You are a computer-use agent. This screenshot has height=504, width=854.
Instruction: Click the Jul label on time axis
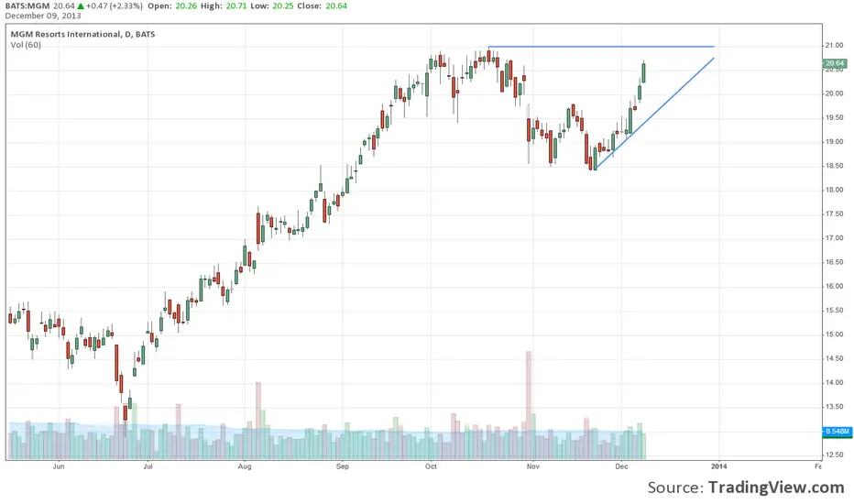coord(148,466)
